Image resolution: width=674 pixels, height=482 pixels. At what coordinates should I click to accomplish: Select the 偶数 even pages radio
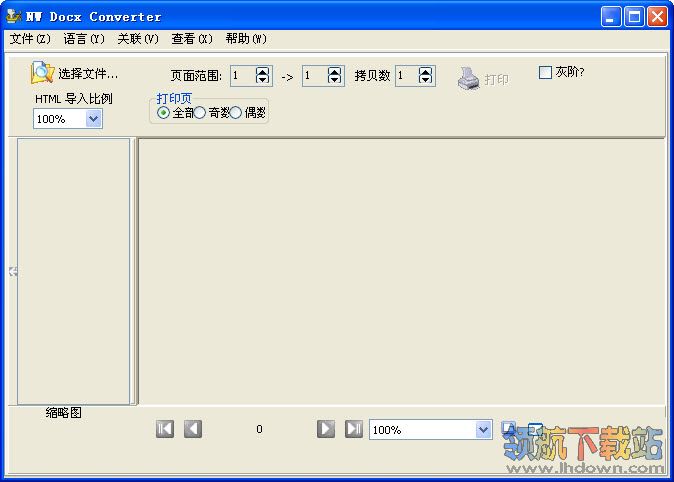236,113
